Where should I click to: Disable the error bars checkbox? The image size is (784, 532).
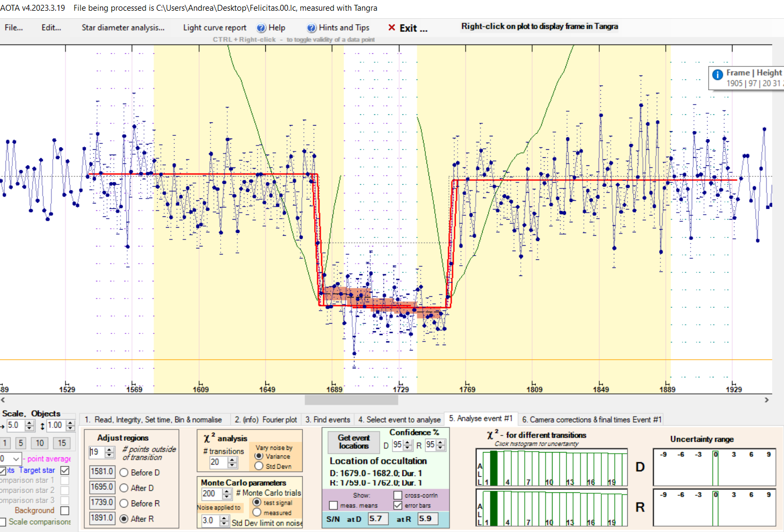(398, 506)
